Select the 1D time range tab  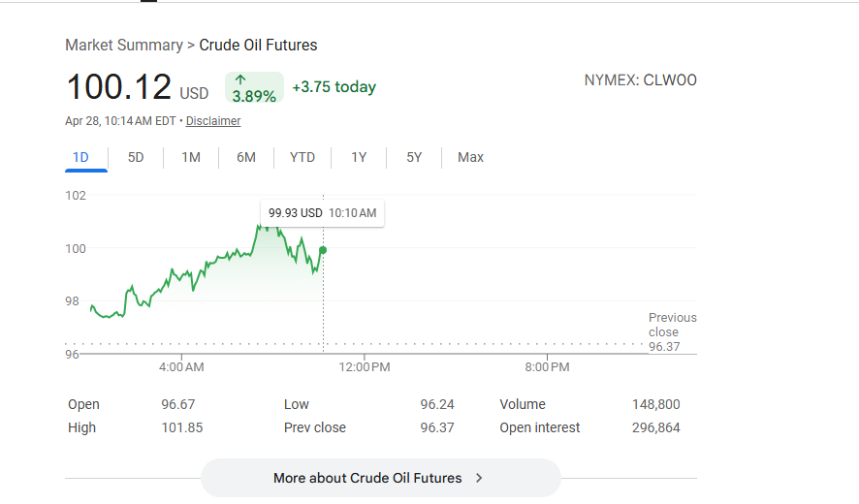[x=81, y=157]
